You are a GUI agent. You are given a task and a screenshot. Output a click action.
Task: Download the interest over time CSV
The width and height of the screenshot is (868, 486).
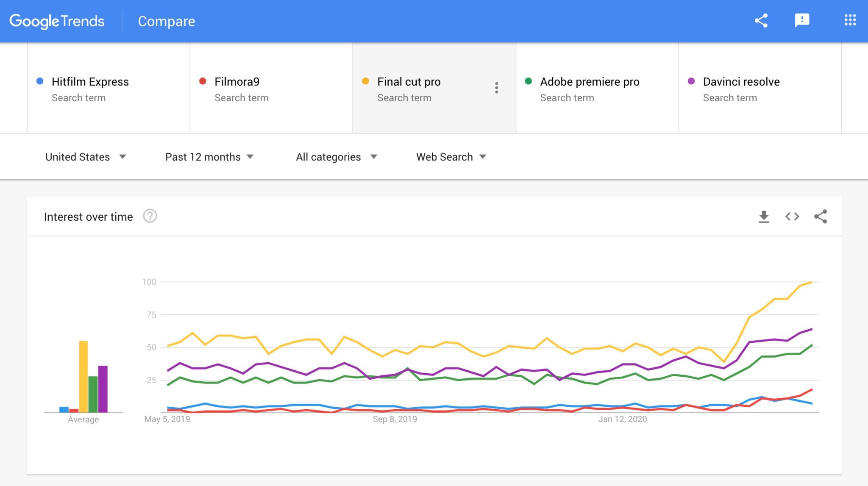pyautogui.click(x=764, y=217)
